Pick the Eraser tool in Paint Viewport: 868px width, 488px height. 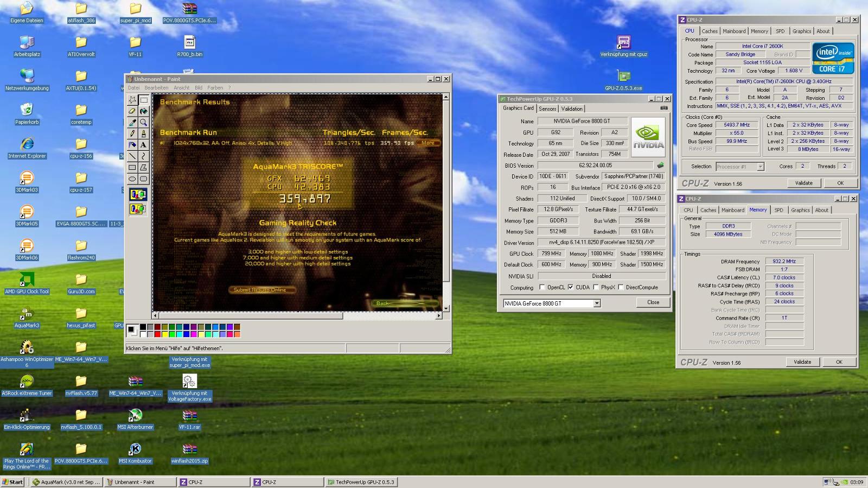132,111
